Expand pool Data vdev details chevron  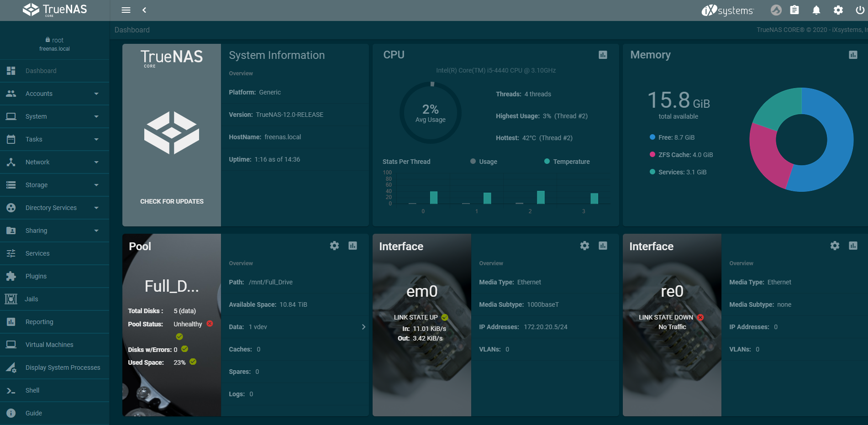click(x=363, y=327)
